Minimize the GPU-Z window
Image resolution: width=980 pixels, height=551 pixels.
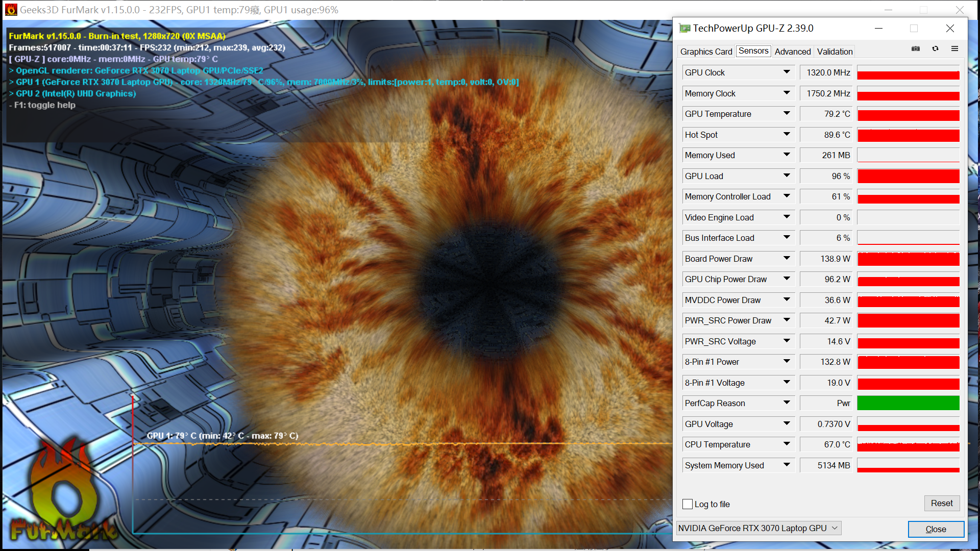[x=878, y=29]
